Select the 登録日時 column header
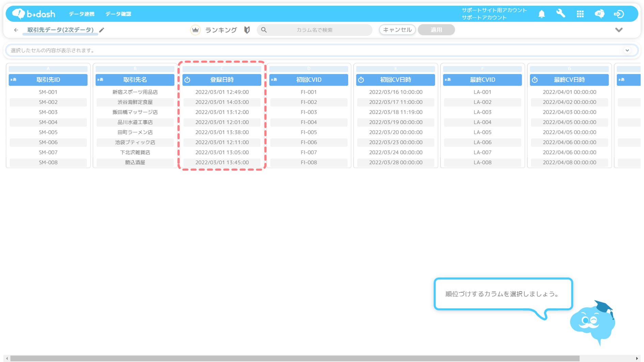Viewport: 644px width, 362px height. (x=222, y=80)
